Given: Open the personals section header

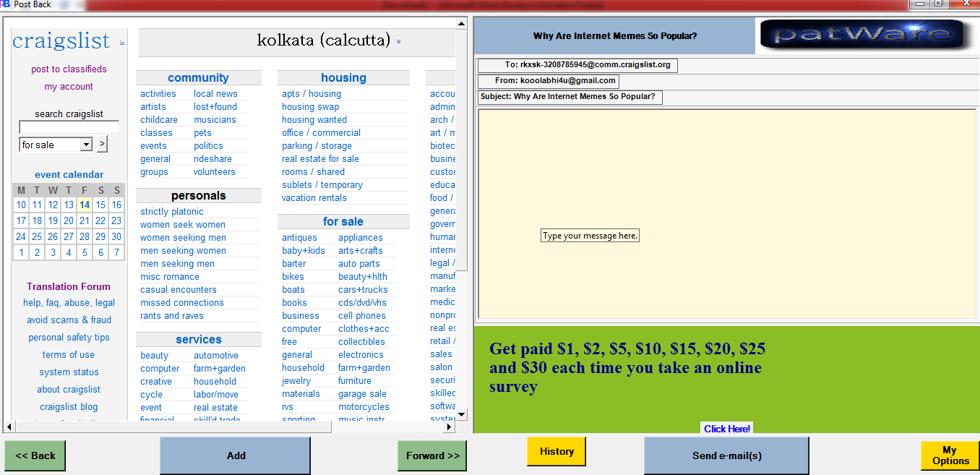Looking at the screenshot, I should [x=198, y=195].
